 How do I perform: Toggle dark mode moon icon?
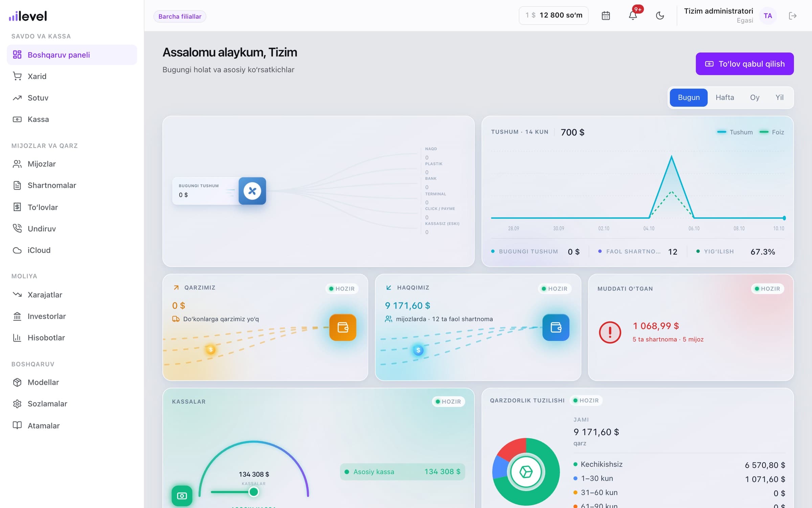click(x=660, y=16)
